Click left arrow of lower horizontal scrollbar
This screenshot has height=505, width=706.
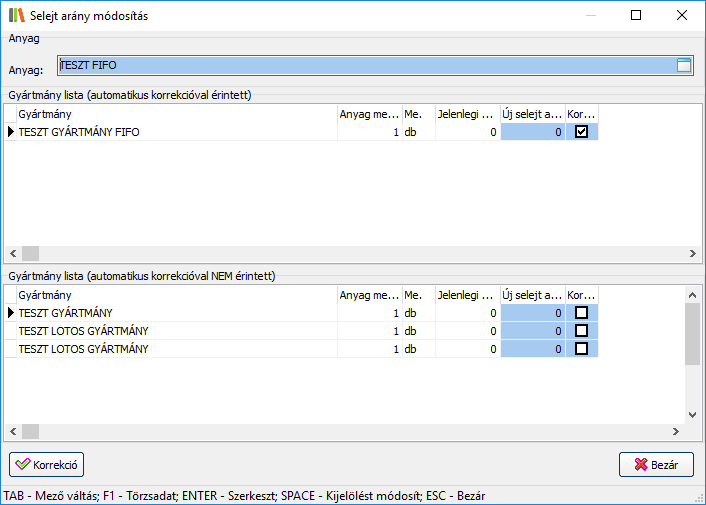point(13,431)
